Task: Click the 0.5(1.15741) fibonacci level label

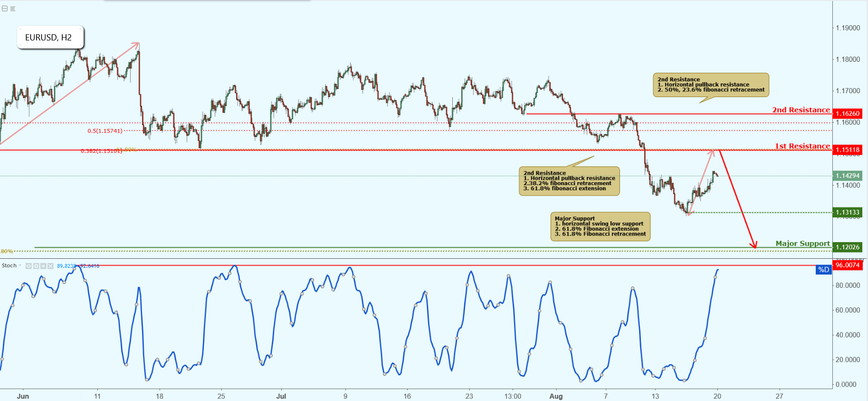Action: click(105, 131)
